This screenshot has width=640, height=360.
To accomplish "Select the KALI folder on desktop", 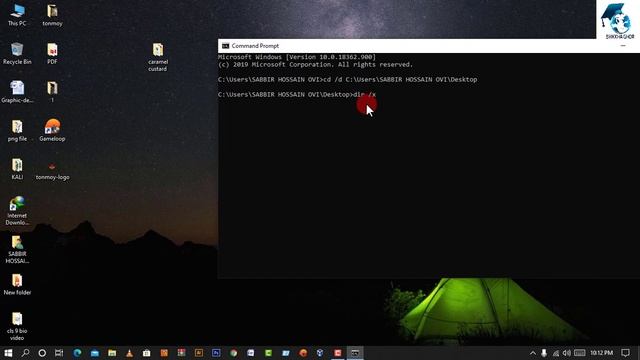I will pyautogui.click(x=17, y=169).
